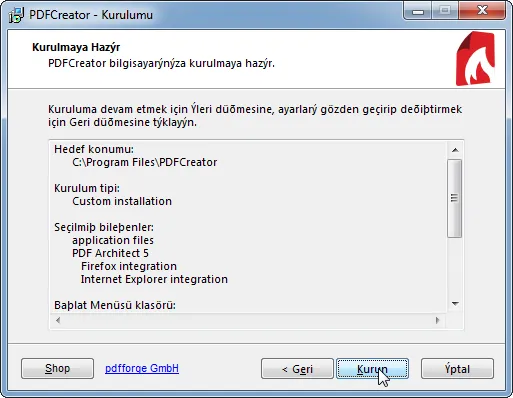The image size is (513, 398).
Task: Click the 'Hedef konumu:' label
Action: [x=94, y=149]
